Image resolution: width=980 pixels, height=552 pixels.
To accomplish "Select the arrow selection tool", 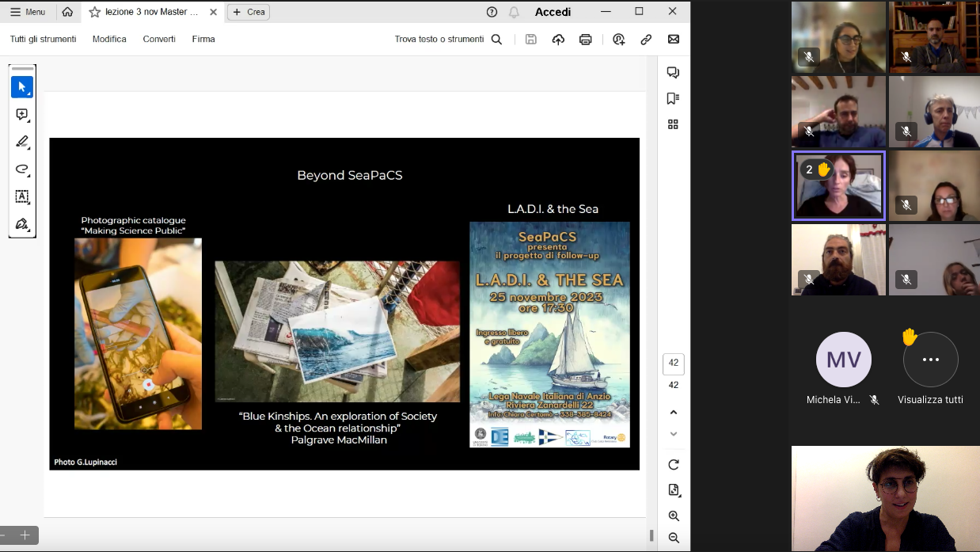I will point(21,87).
